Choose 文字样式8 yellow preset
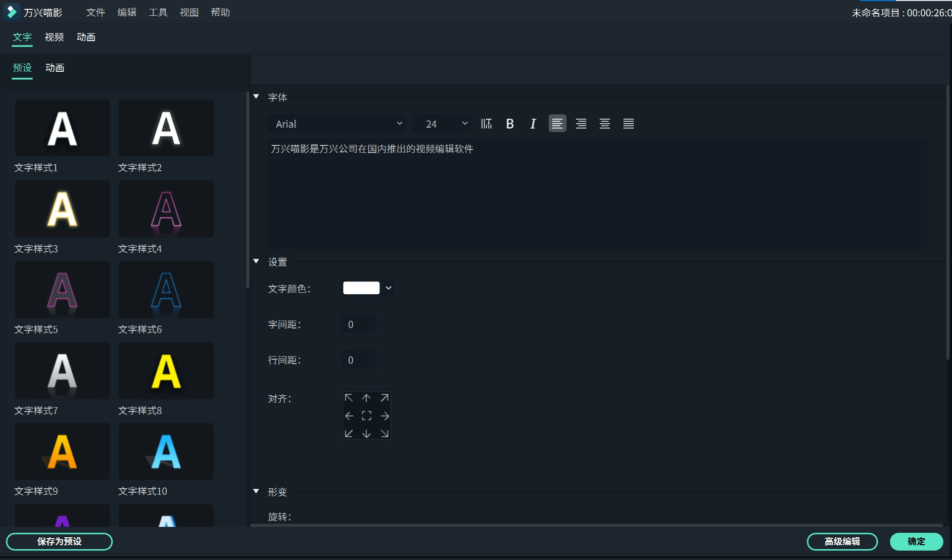The width and height of the screenshot is (952, 560). [x=166, y=371]
